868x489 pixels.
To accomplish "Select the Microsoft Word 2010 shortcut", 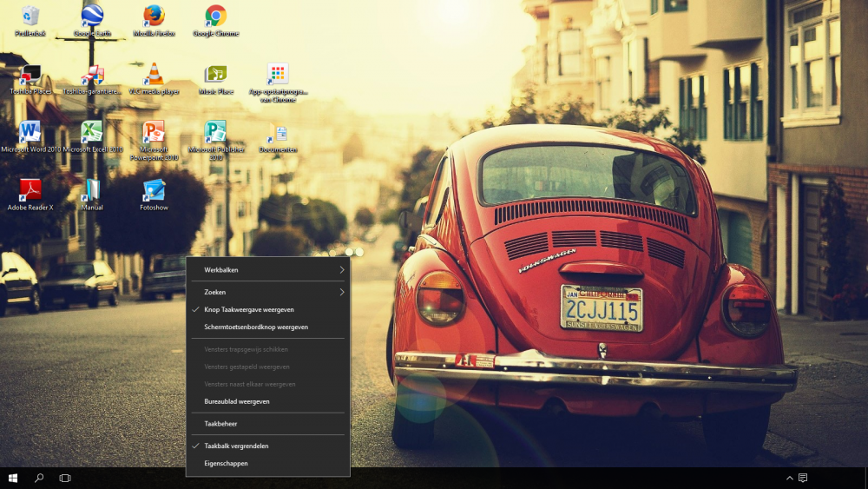I will click(x=31, y=132).
